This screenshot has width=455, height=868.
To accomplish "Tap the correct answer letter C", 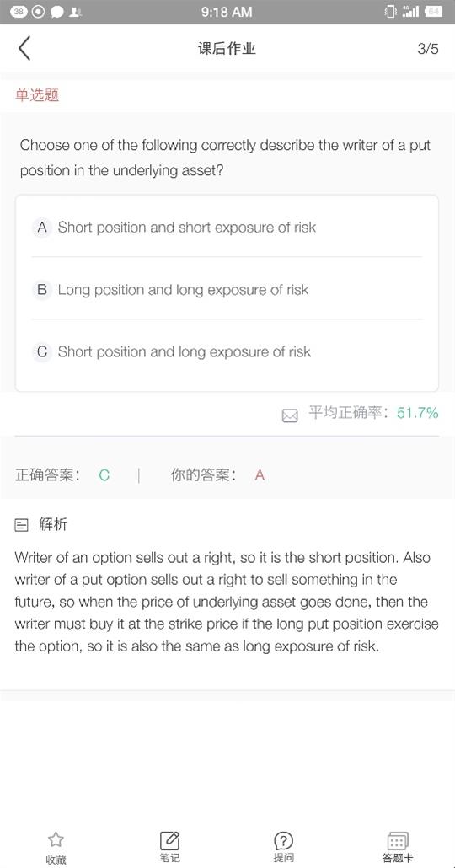I will click(x=104, y=475).
